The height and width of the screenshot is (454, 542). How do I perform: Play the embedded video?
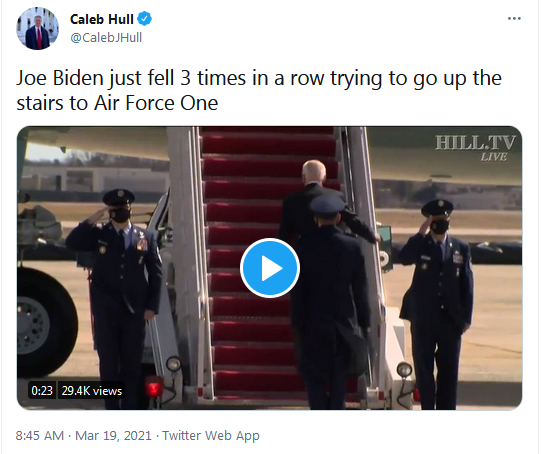click(x=270, y=268)
